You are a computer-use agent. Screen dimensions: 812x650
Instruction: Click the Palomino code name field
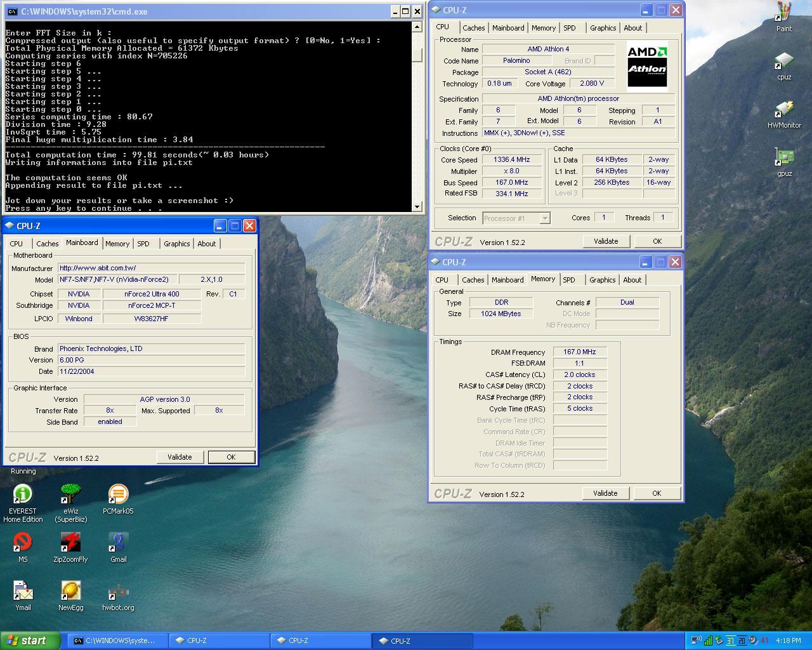[x=516, y=60]
